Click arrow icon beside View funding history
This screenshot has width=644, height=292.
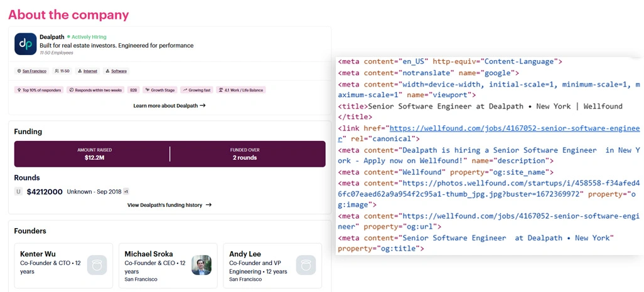tap(208, 205)
